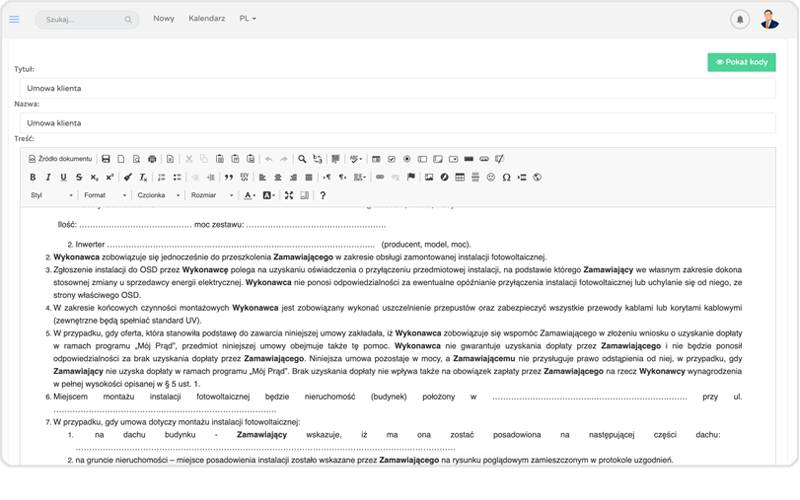Expand the Czcionka font dropdown
The height and width of the screenshot is (500, 800).
[158, 195]
